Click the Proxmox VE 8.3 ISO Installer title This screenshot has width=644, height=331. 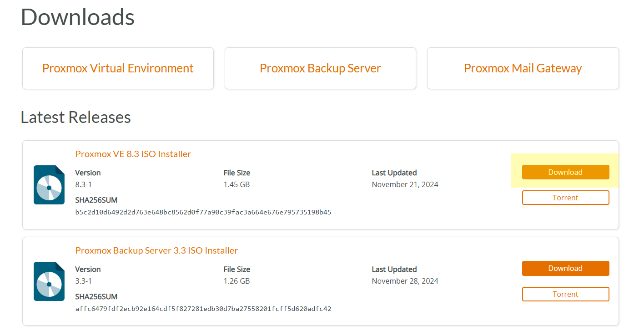click(133, 154)
